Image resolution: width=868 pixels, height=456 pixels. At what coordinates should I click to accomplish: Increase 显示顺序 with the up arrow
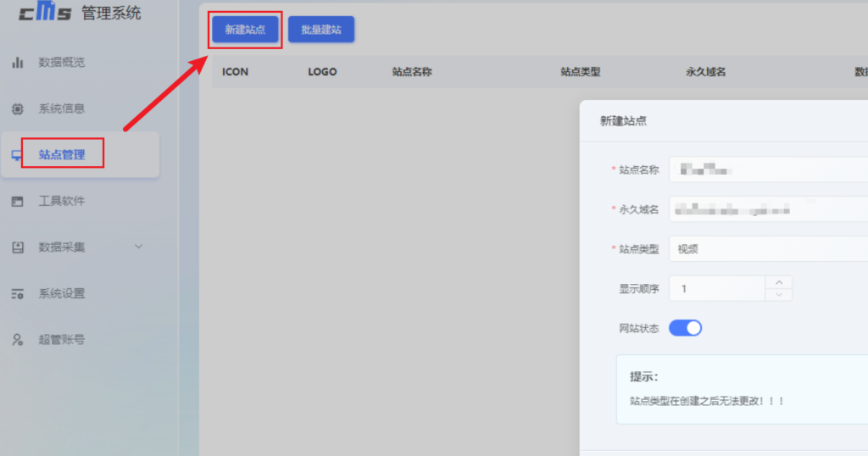click(778, 282)
